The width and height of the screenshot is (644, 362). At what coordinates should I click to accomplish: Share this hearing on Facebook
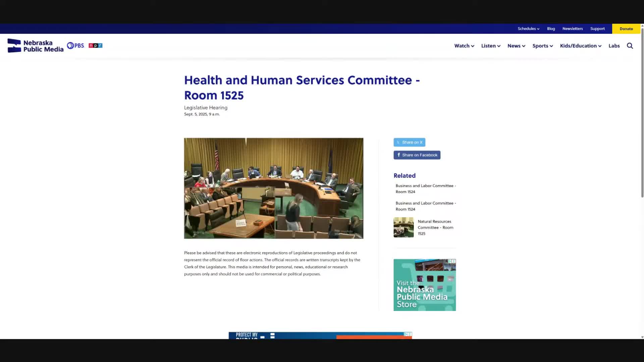[x=417, y=155]
